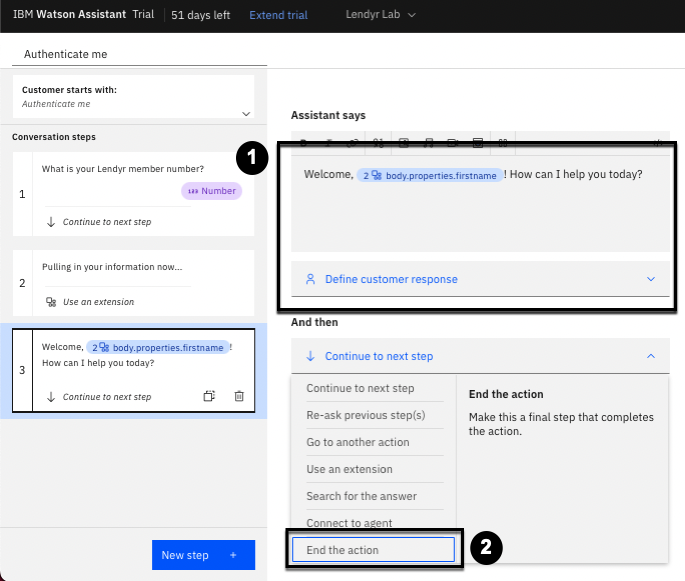Click the Extend trial link
This screenshot has width=685, height=581.
[x=278, y=15]
